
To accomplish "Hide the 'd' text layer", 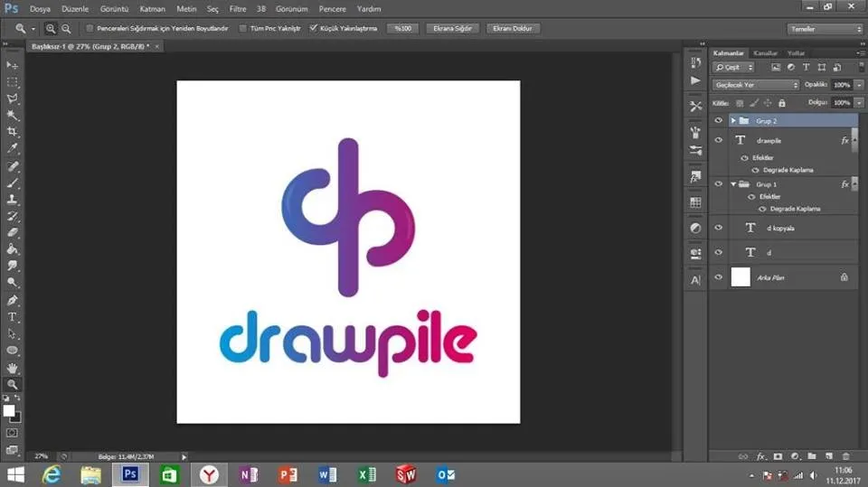I will point(718,252).
